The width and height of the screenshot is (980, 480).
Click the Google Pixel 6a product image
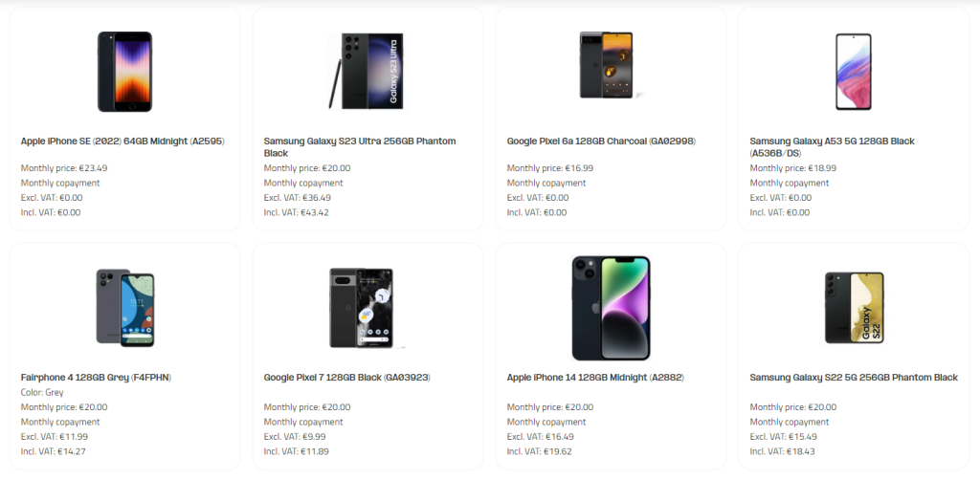tap(611, 65)
